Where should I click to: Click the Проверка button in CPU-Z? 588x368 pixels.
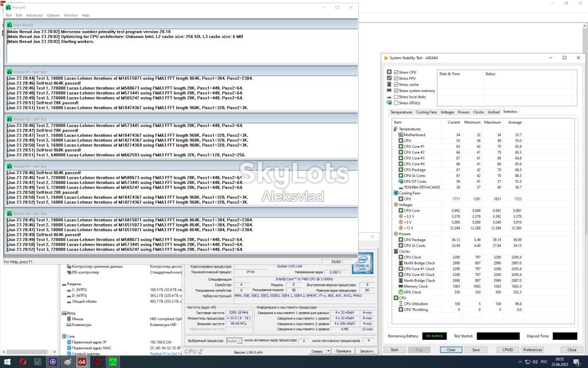pyautogui.click(x=343, y=351)
